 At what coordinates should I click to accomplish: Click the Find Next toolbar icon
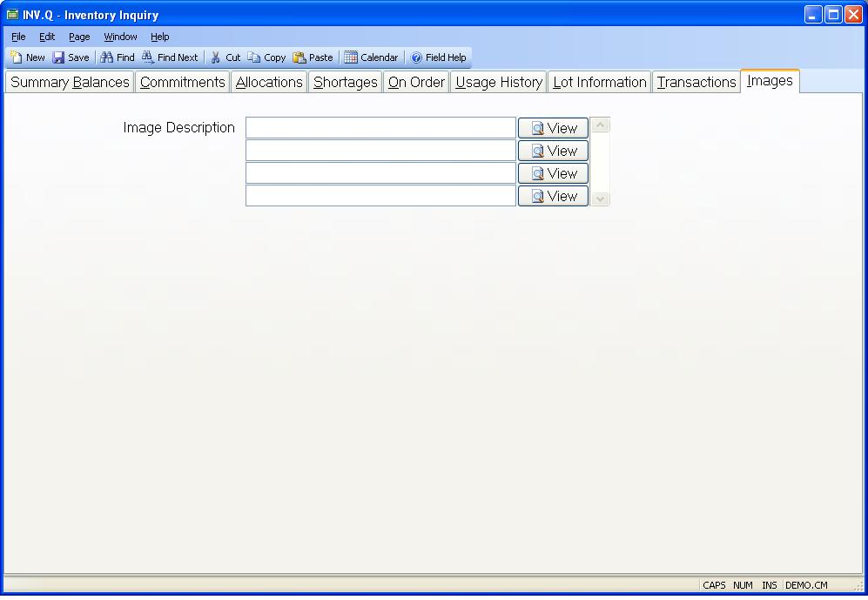point(148,57)
